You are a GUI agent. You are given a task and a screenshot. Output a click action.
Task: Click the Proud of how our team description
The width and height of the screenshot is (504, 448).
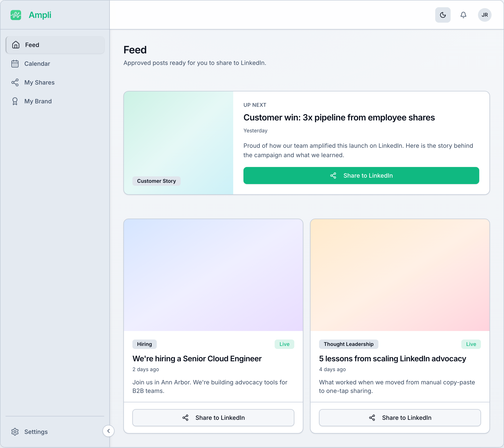(358, 150)
